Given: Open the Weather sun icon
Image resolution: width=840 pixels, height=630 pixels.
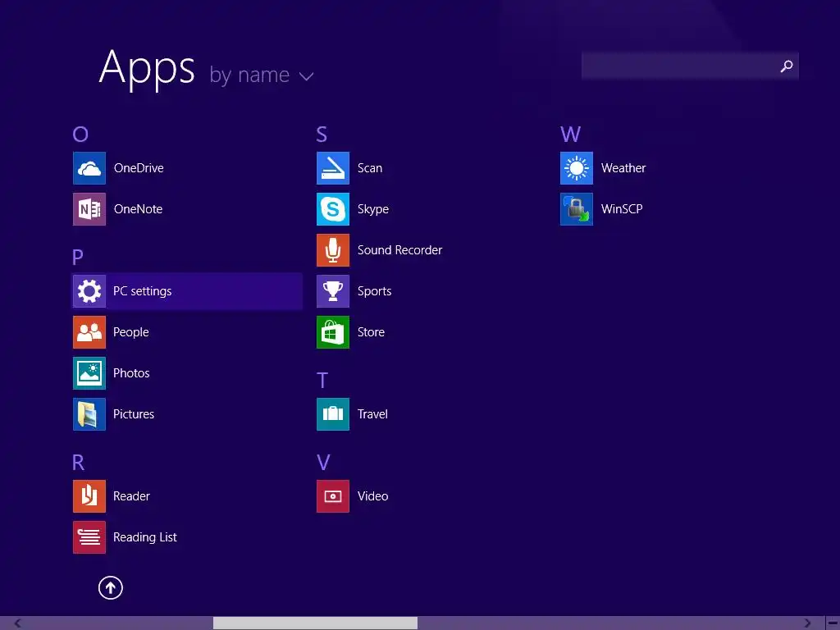Looking at the screenshot, I should tap(577, 168).
